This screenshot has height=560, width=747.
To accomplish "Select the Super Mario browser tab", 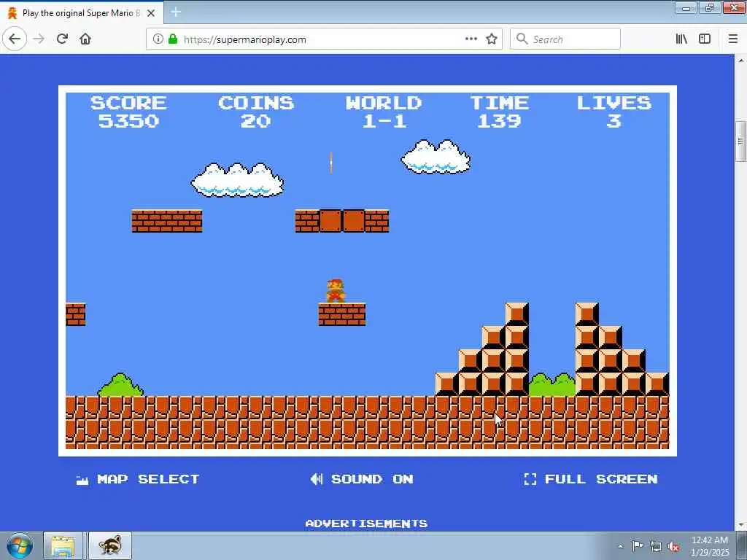I will tap(82, 13).
